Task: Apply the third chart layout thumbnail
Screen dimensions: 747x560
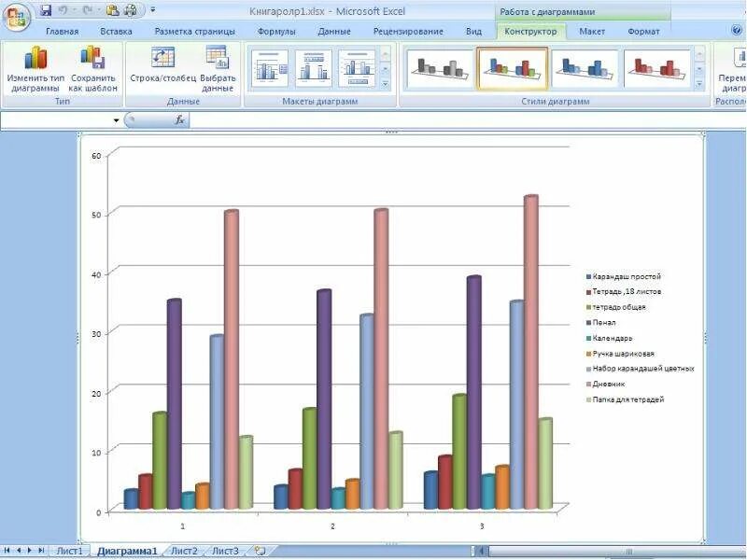Action: [357, 68]
